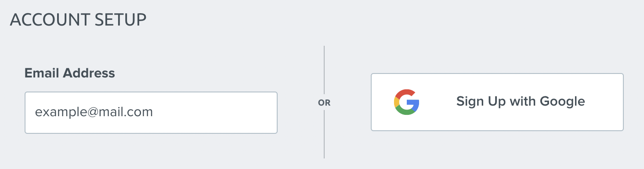This screenshot has width=644, height=169.
Task: Click the Sign Up with Google button
Action: [x=497, y=102]
